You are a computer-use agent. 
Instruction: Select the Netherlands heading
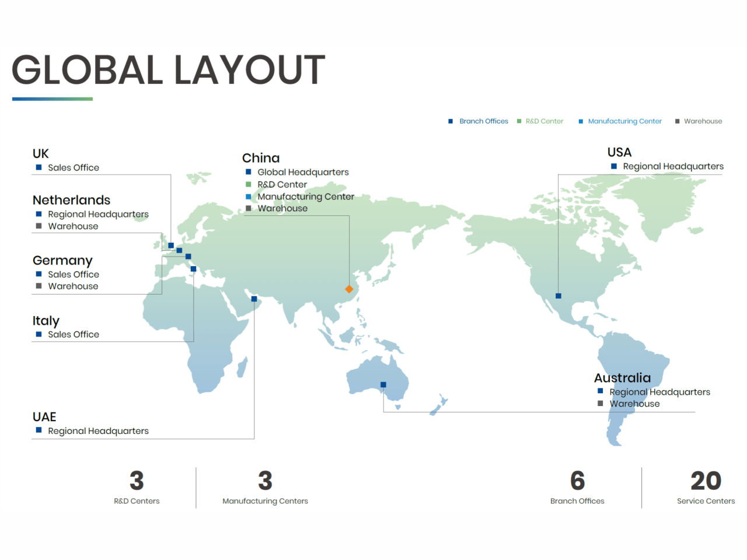pyautogui.click(x=71, y=200)
